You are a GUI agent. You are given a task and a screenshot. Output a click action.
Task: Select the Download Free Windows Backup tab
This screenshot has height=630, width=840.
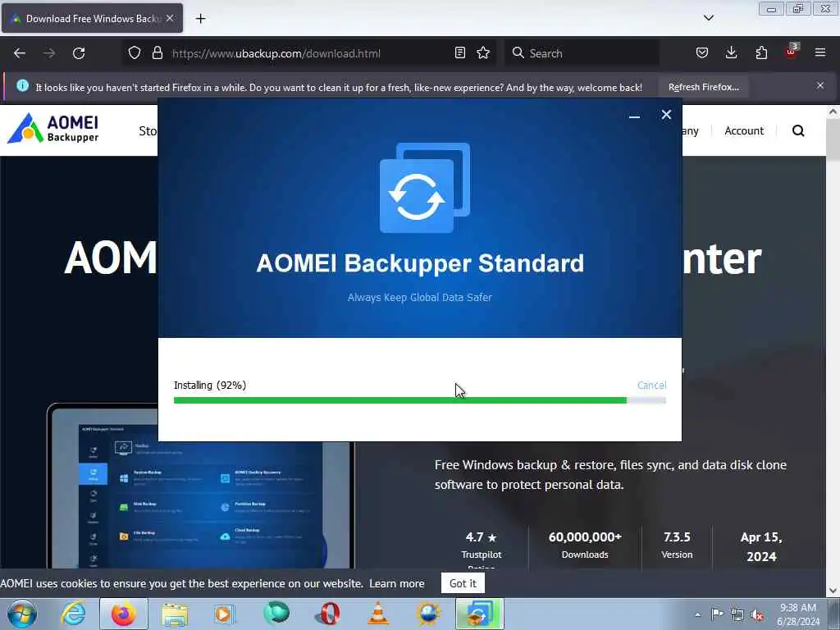pyautogui.click(x=92, y=18)
